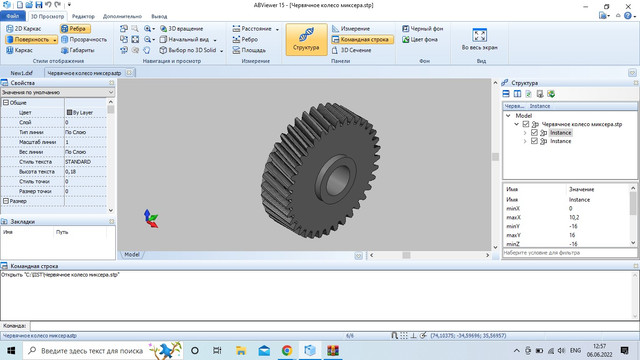The height and width of the screenshot is (360, 640).
Task: Open the Измерение panel
Action: pos(351,29)
